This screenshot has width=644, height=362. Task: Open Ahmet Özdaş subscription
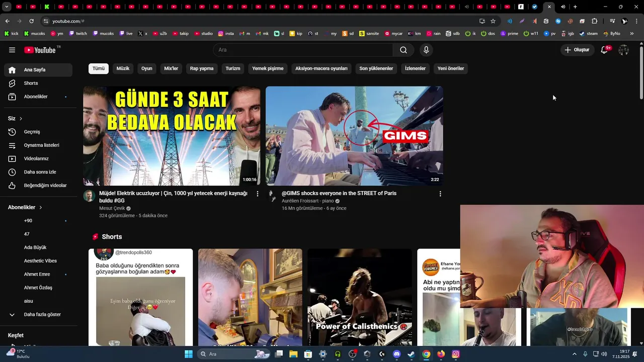tap(38, 288)
